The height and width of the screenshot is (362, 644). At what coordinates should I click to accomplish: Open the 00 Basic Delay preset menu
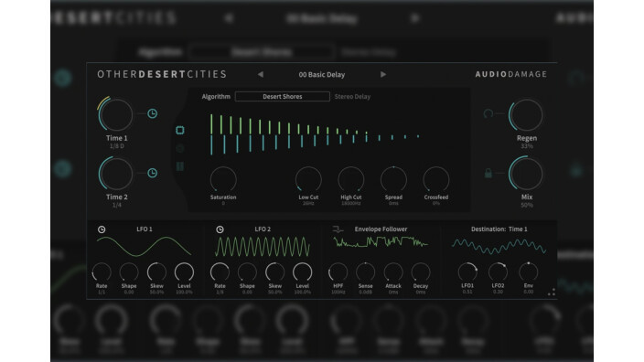coord(322,75)
